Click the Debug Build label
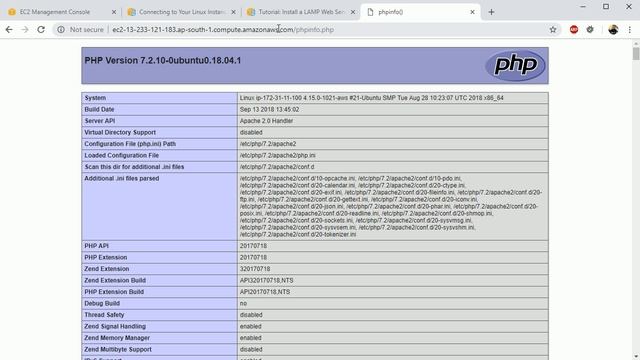 click(102, 303)
